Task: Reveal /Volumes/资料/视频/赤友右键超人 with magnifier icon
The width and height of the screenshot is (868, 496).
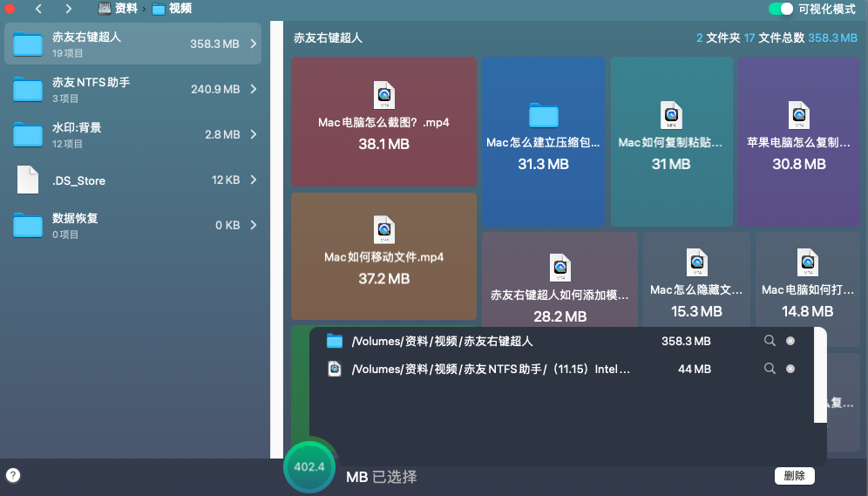Action: 770,341
